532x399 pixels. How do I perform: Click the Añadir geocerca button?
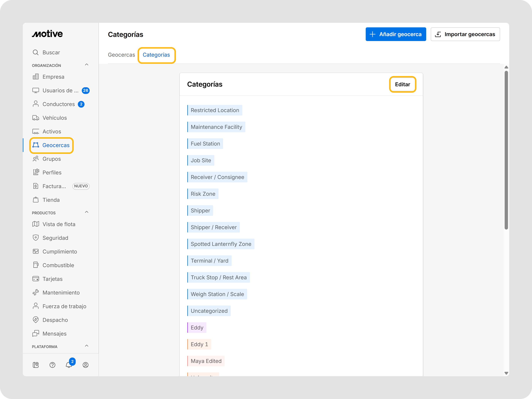pyautogui.click(x=396, y=34)
